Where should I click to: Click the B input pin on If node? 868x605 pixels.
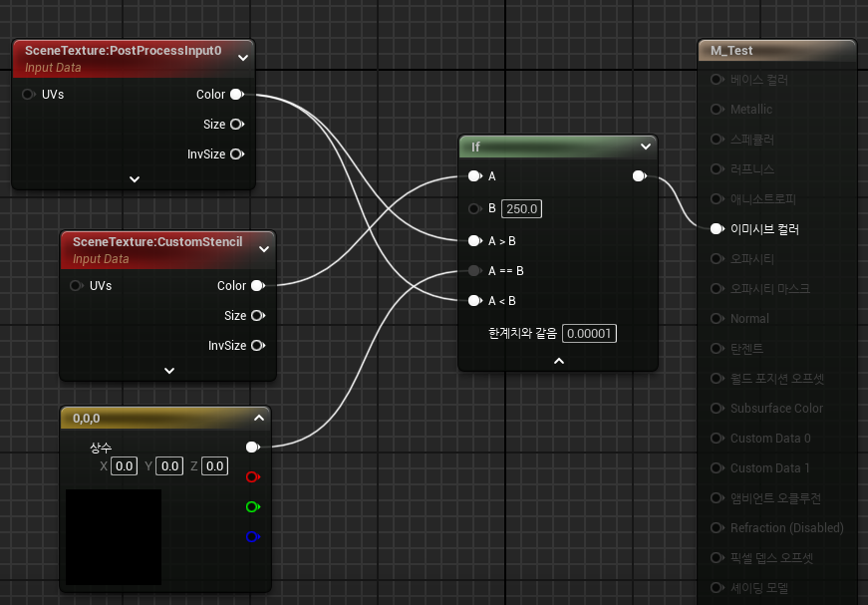point(474,208)
